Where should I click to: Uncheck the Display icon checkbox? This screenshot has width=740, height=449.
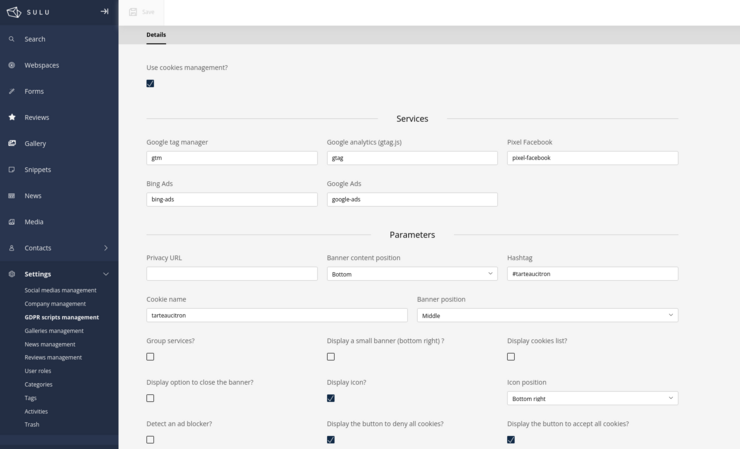331,398
